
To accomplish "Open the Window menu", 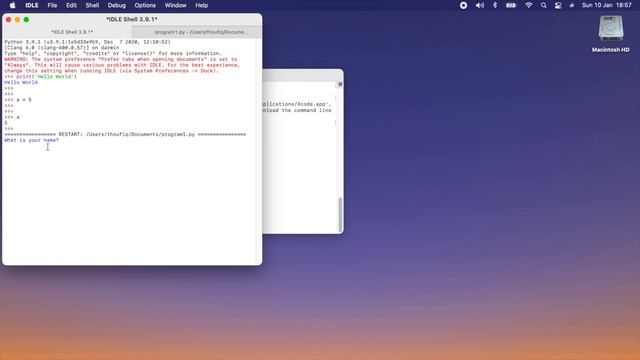I will [x=176, y=5].
